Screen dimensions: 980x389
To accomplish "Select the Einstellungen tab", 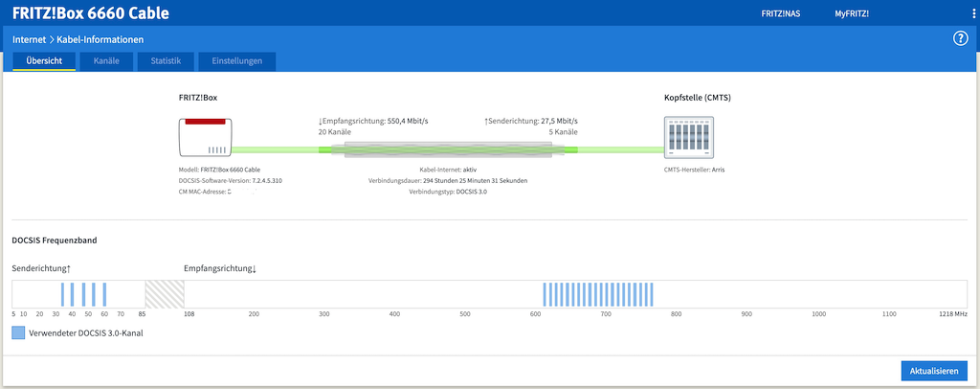I will [x=236, y=61].
